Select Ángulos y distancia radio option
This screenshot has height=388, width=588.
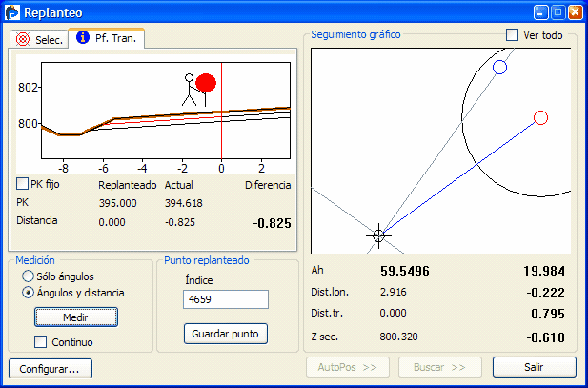point(29,293)
